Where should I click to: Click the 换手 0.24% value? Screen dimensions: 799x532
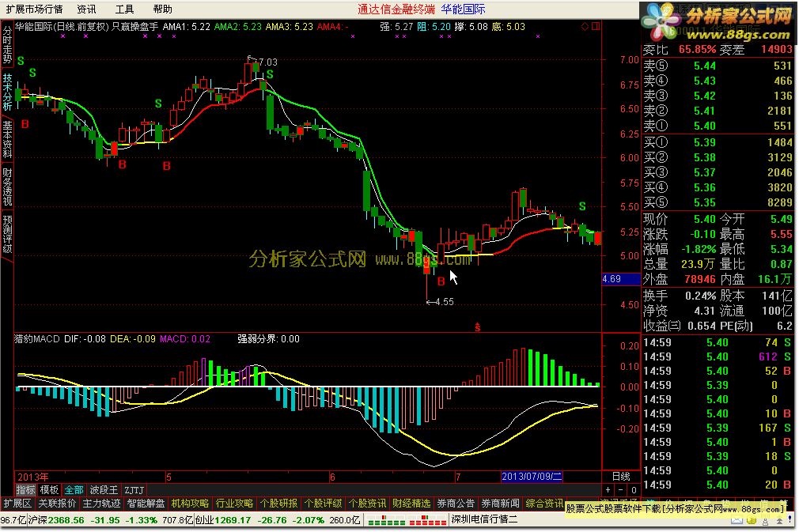coord(701,296)
